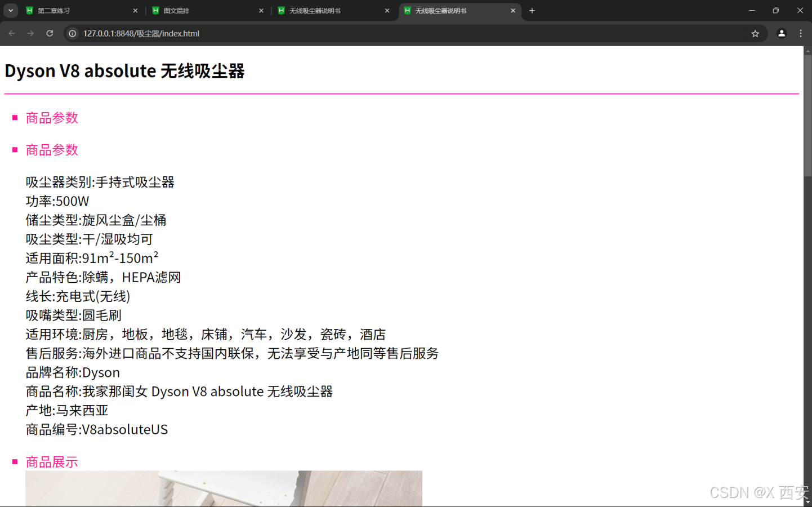
Task: Reload the current page
Action: click(50, 33)
